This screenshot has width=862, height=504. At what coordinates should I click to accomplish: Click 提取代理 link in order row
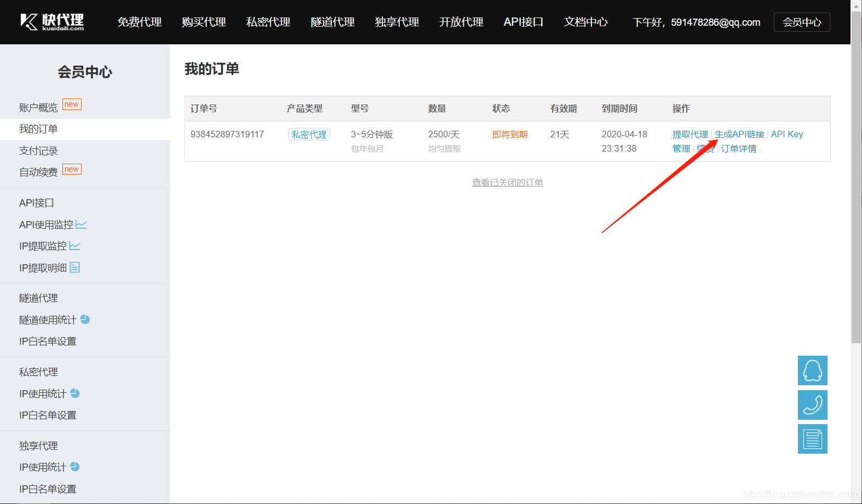coord(690,134)
